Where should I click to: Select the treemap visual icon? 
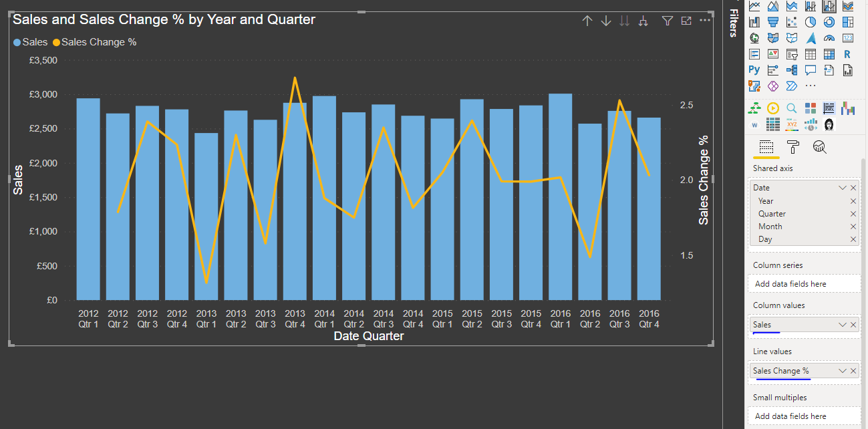848,22
